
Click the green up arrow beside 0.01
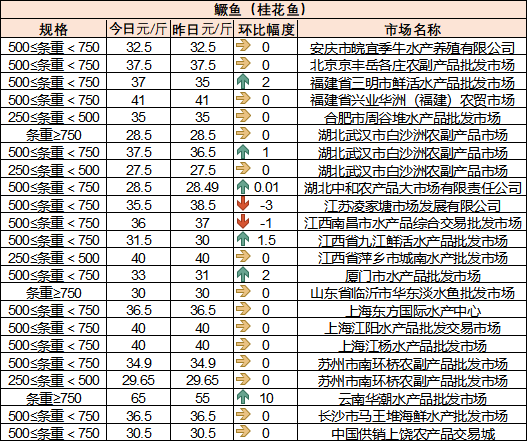pyautogui.click(x=243, y=187)
